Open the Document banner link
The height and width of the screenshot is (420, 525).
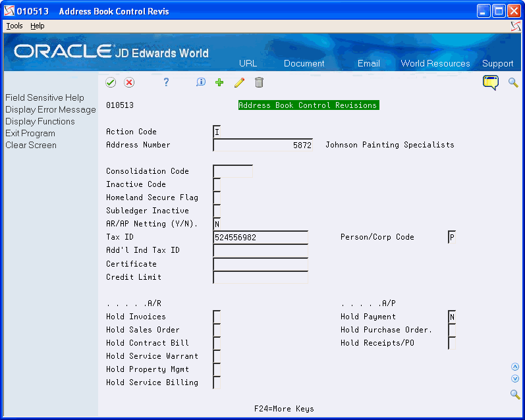click(x=304, y=64)
